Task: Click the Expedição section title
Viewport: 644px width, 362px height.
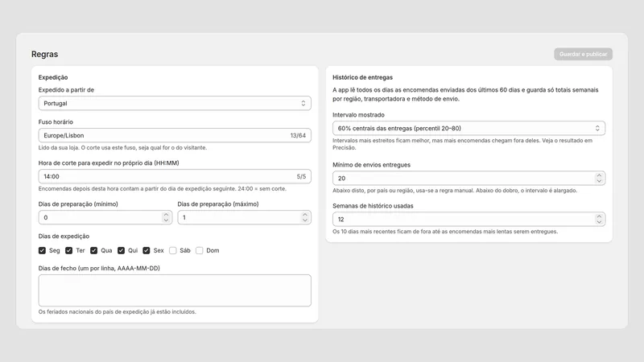Action: (x=53, y=77)
